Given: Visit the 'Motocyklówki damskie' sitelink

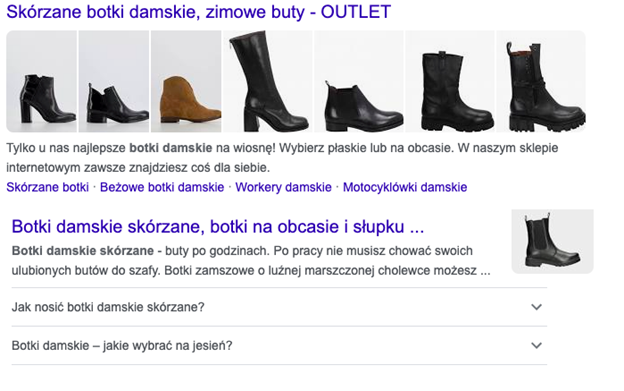Looking at the screenshot, I should [x=405, y=187].
